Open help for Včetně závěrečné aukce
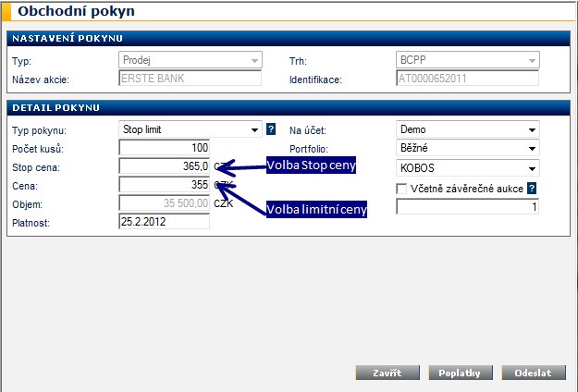Screen dimensions: 578x392 click(x=533, y=189)
